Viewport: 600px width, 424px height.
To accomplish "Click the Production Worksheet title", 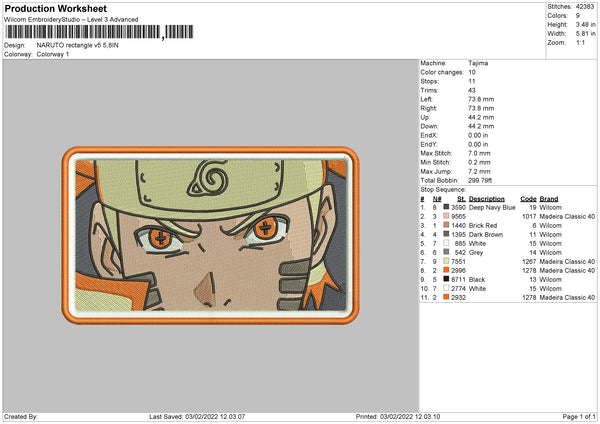I will click(x=55, y=8).
